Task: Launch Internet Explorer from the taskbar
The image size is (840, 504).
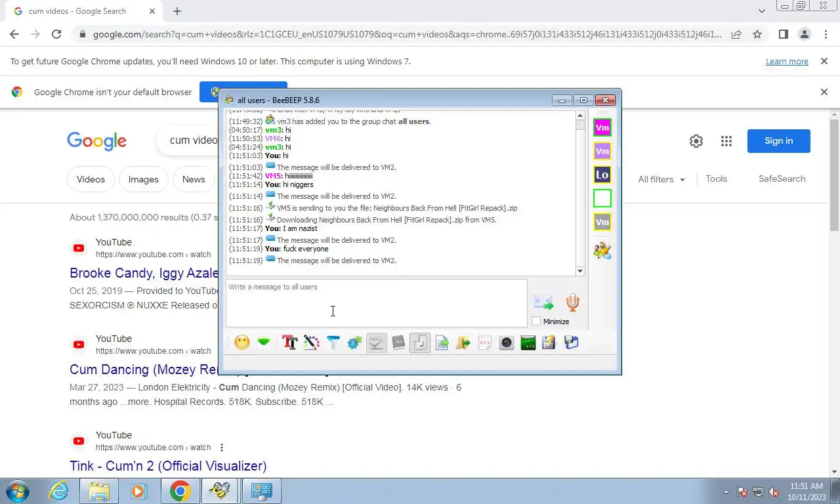Action: pyautogui.click(x=58, y=491)
